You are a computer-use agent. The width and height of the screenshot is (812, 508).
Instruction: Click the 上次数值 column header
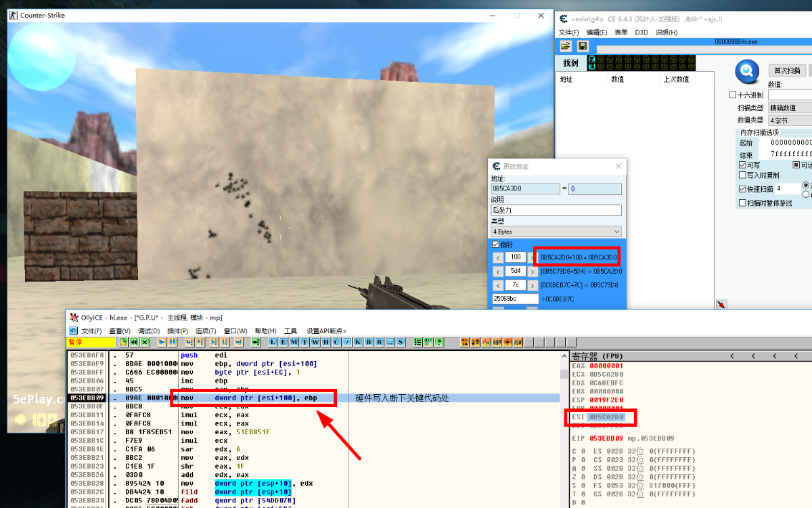coord(687,79)
